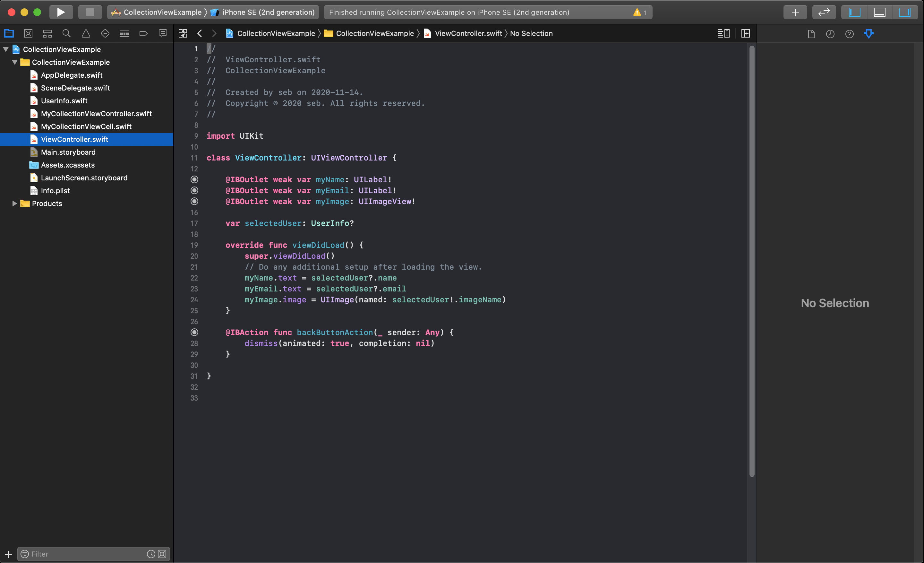Screen dimensions: 924x563
Task: Show only source-controlled files filter
Action: click(162, 554)
